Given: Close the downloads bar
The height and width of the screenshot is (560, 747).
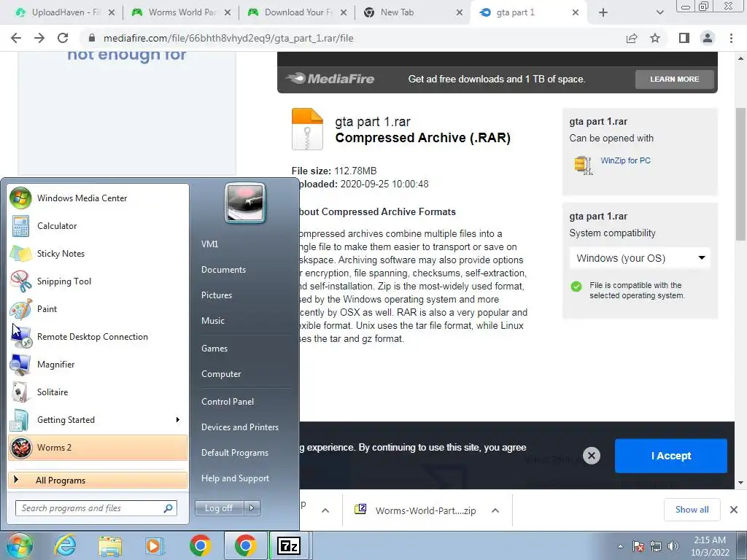Looking at the screenshot, I should (734, 510).
